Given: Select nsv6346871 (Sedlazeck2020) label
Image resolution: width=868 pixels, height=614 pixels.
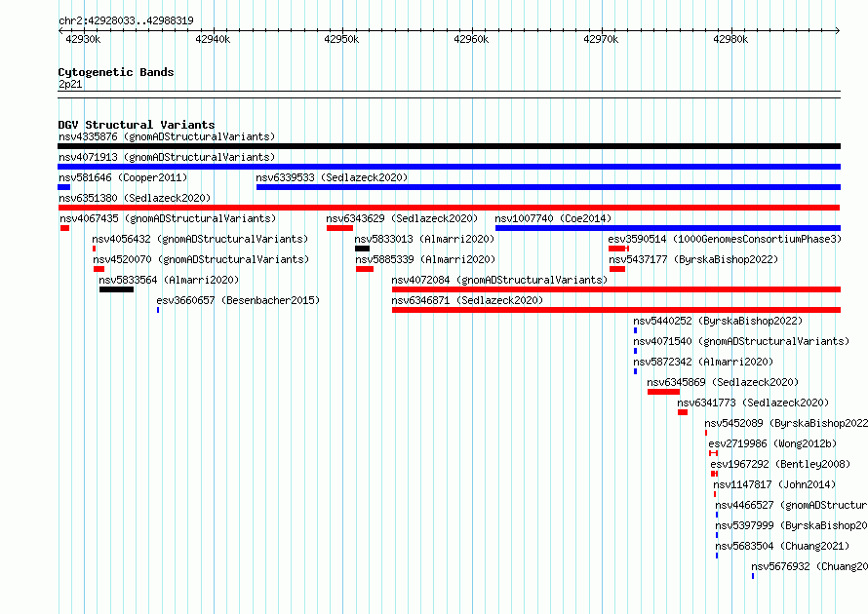Looking at the screenshot, I should 467,300.
